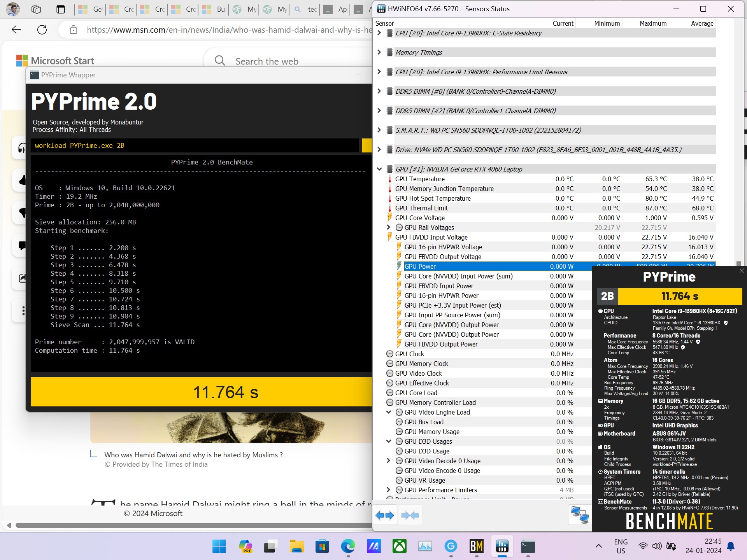Open File Explorer from the taskbar
This screenshot has height=560, width=747.
click(x=296, y=546)
